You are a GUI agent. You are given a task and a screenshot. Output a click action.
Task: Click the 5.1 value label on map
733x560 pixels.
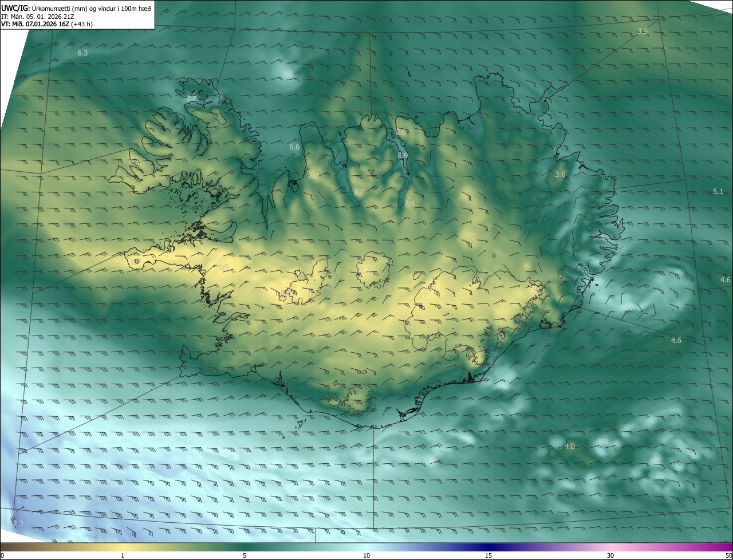tap(718, 191)
